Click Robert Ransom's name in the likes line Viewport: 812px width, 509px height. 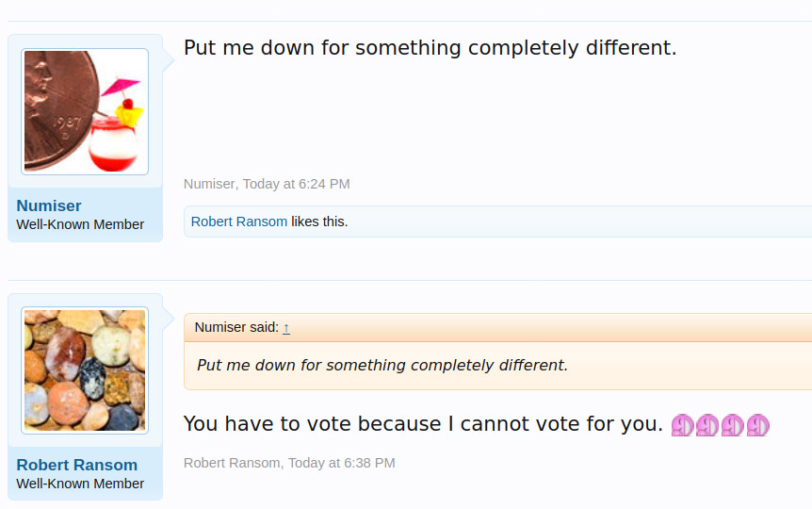pos(239,222)
